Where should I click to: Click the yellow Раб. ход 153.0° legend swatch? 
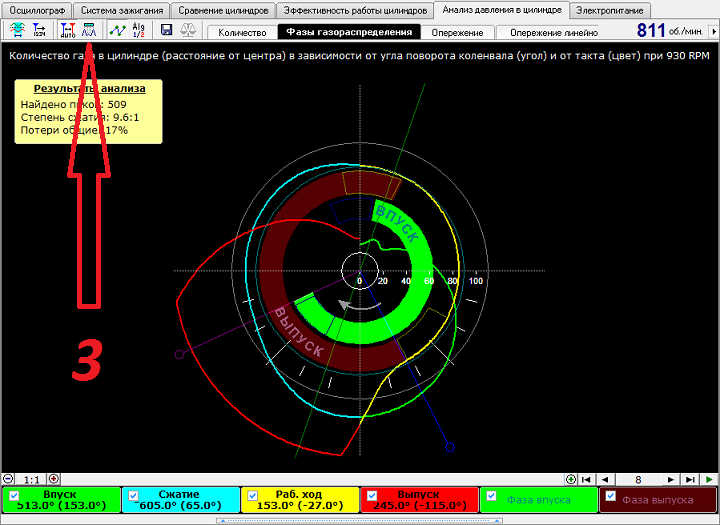click(x=300, y=500)
